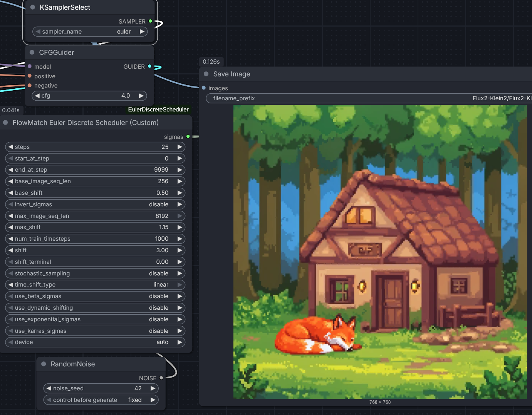The height and width of the screenshot is (415, 532).
Task: Open the control before generate dropdown
Action: click(101, 400)
